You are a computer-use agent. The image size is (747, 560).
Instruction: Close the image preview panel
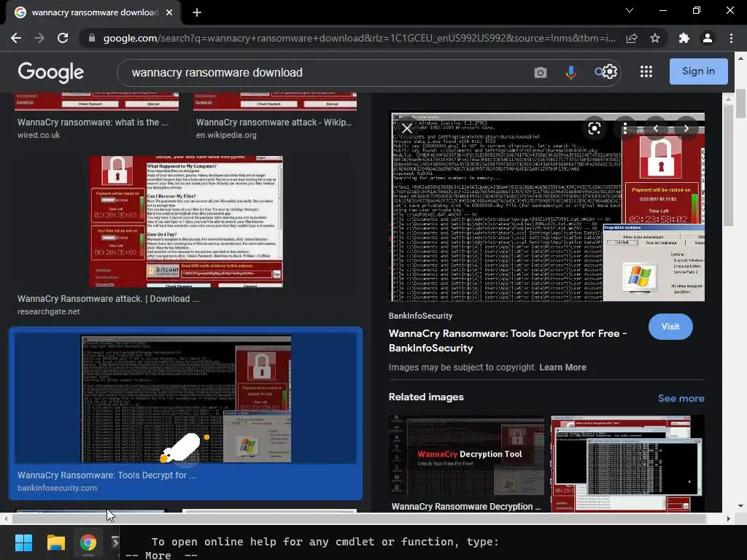pos(407,128)
